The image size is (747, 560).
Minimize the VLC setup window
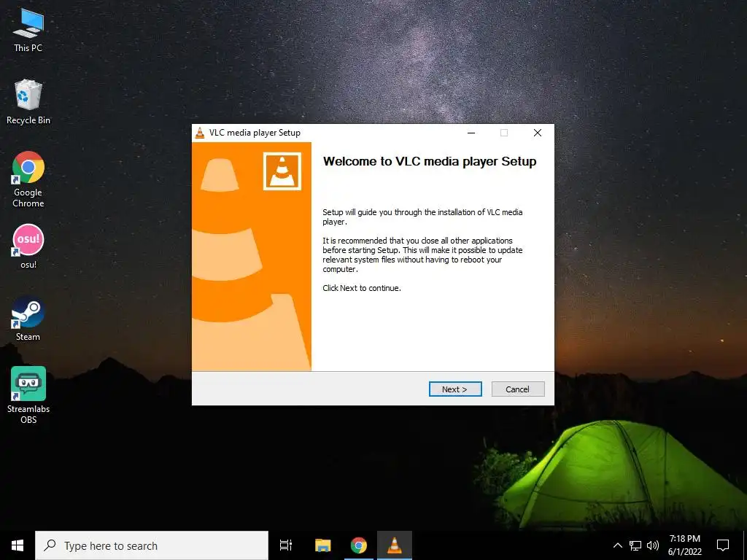coord(471,133)
